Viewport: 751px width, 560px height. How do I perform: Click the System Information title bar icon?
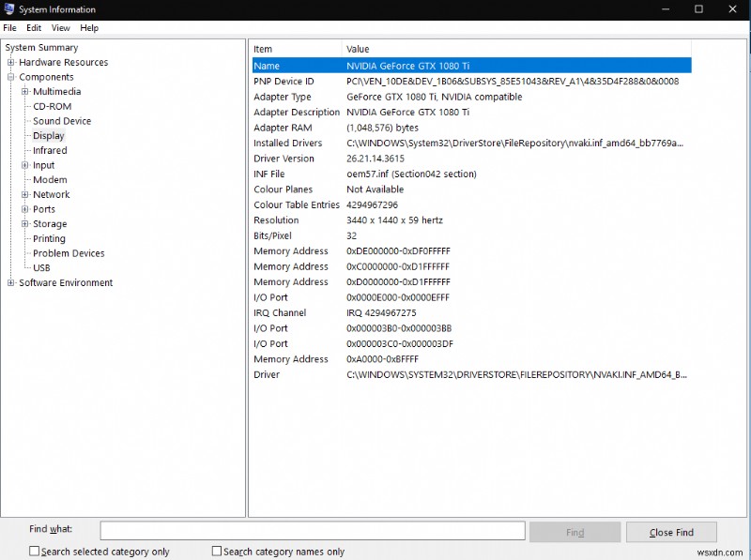click(x=9, y=8)
